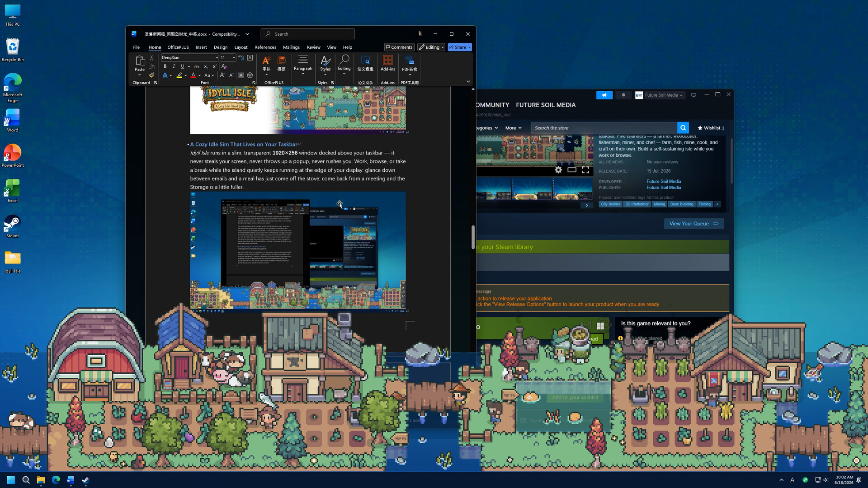Image resolution: width=868 pixels, height=488 pixels.
Task: Click the Grow Font size icon
Action: pos(222,75)
